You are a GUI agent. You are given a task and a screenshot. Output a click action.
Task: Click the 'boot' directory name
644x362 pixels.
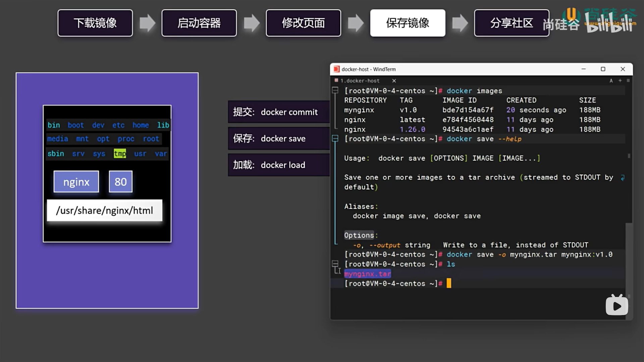pos(76,125)
